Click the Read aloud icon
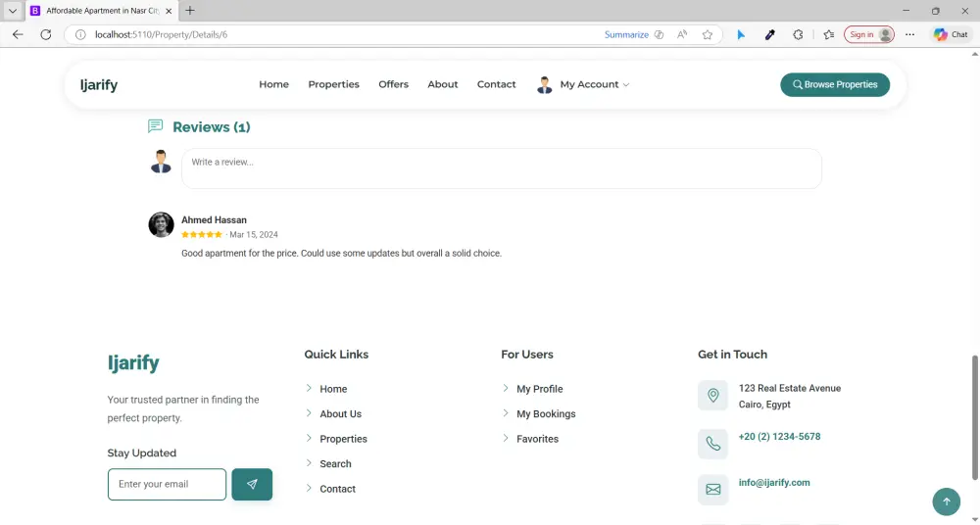This screenshot has width=980, height=525. click(682, 34)
